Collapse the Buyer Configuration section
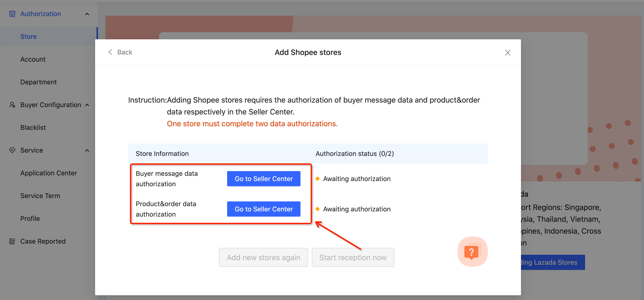 coord(87,105)
